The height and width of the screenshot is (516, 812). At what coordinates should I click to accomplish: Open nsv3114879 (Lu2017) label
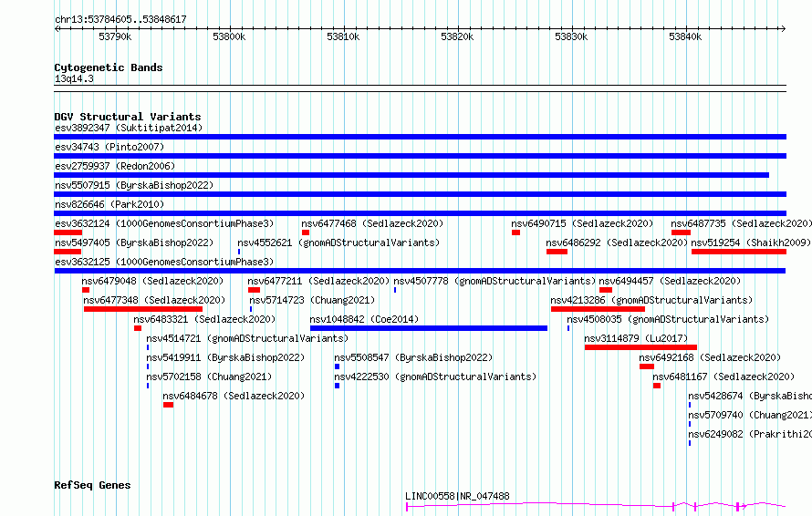pos(636,338)
